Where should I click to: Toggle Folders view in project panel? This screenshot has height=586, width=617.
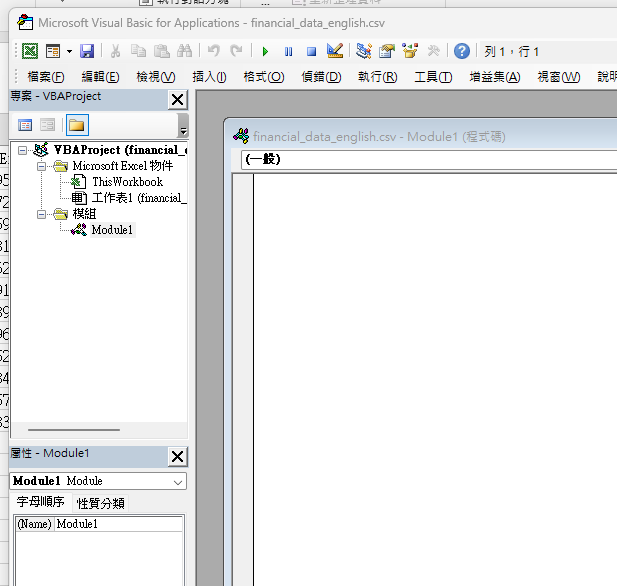pos(77,125)
